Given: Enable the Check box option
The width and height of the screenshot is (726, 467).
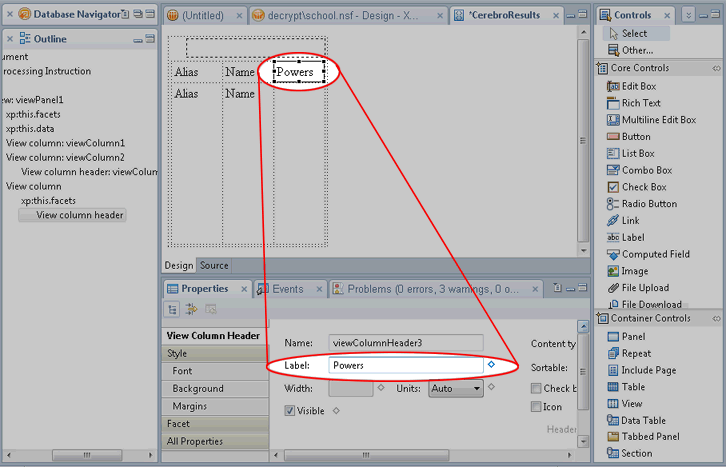Looking at the screenshot, I should coord(536,388).
